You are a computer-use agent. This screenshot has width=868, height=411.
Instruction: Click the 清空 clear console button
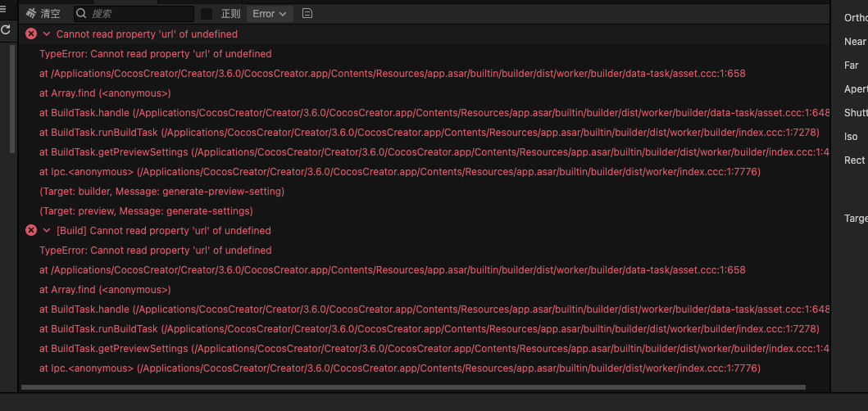pyautogui.click(x=43, y=14)
